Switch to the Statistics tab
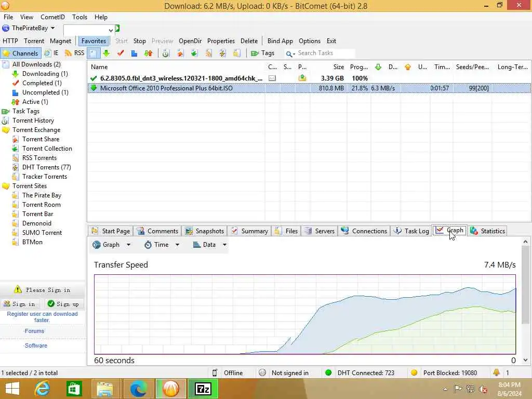The width and height of the screenshot is (532, 399). [487, 231]
